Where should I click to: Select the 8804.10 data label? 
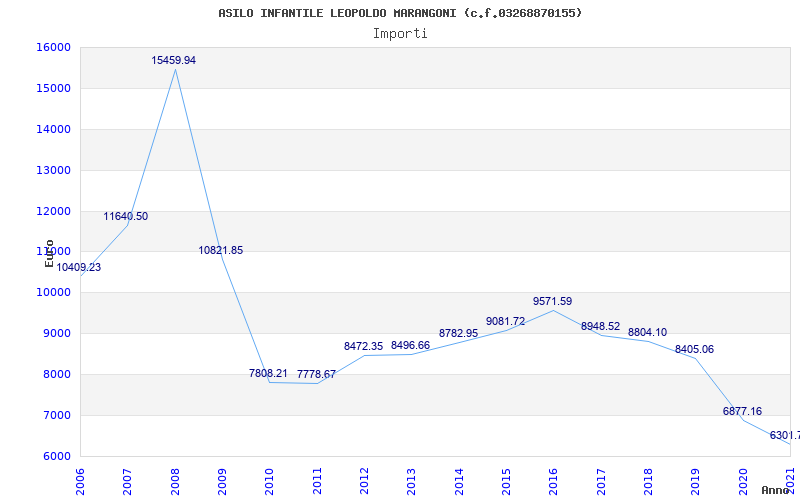pos(647,333)
